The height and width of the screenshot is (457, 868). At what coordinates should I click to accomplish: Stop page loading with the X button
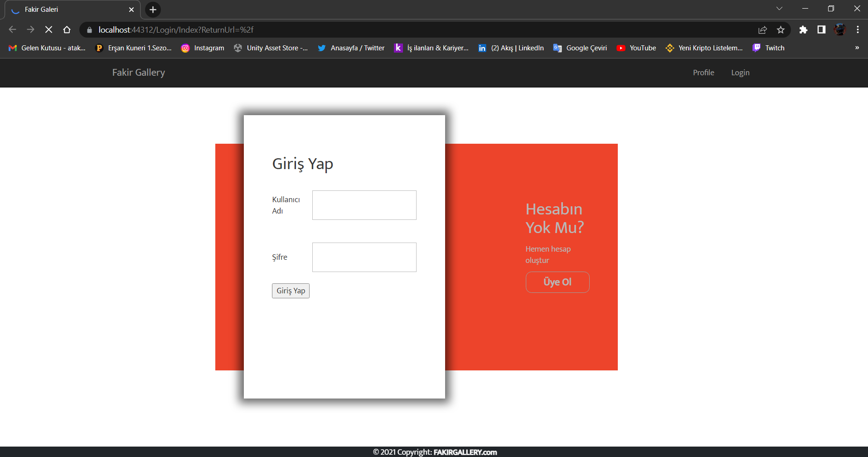(x=48, y=29)
